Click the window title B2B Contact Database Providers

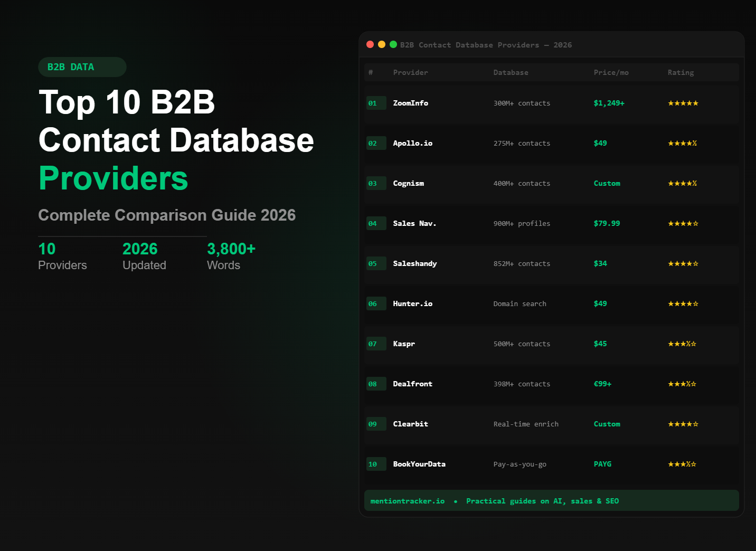click(x=470, y=45)
